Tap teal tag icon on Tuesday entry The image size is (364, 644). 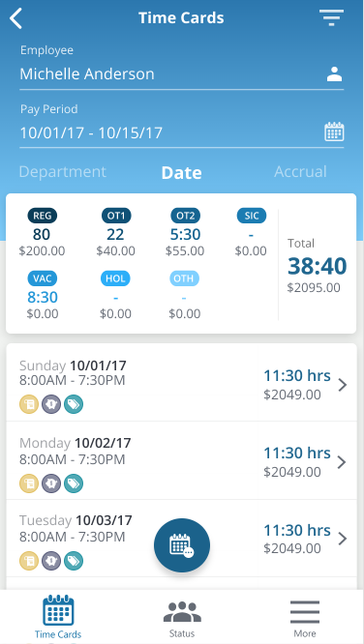point(74,561)
